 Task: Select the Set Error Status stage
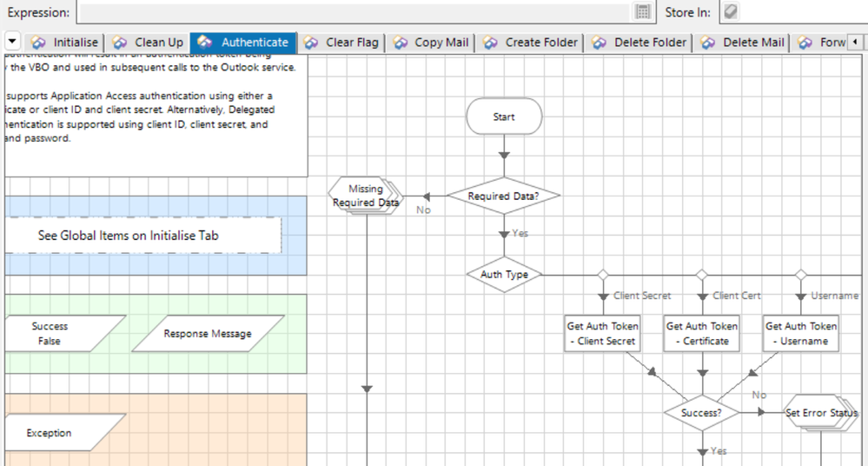[821, 413]
